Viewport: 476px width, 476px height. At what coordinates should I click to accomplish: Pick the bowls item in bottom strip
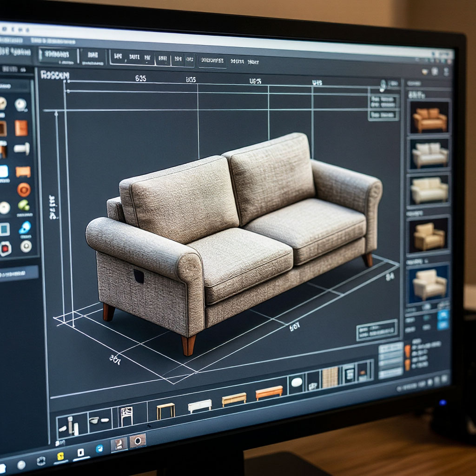click(100, 421)
